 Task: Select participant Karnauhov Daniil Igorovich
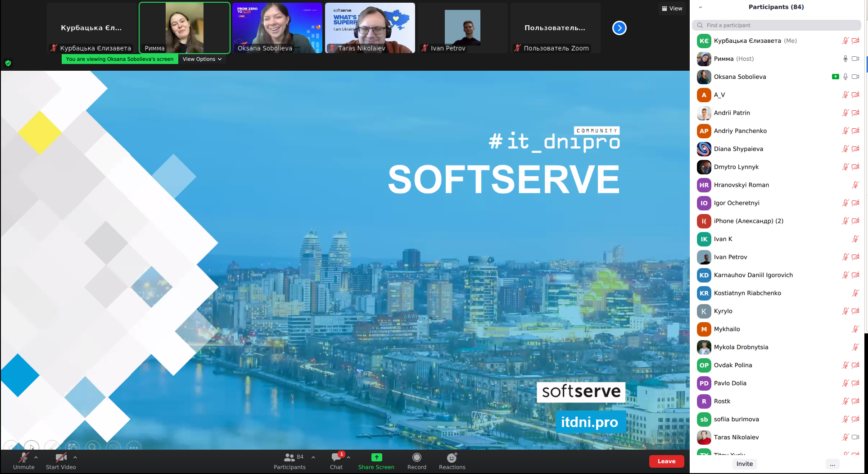click(778, 275)
